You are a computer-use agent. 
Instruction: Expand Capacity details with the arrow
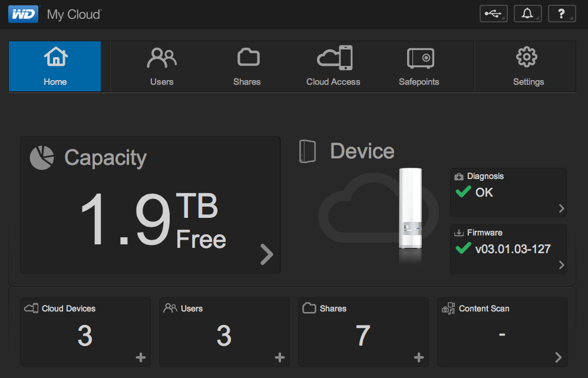[x=267, y=254]
